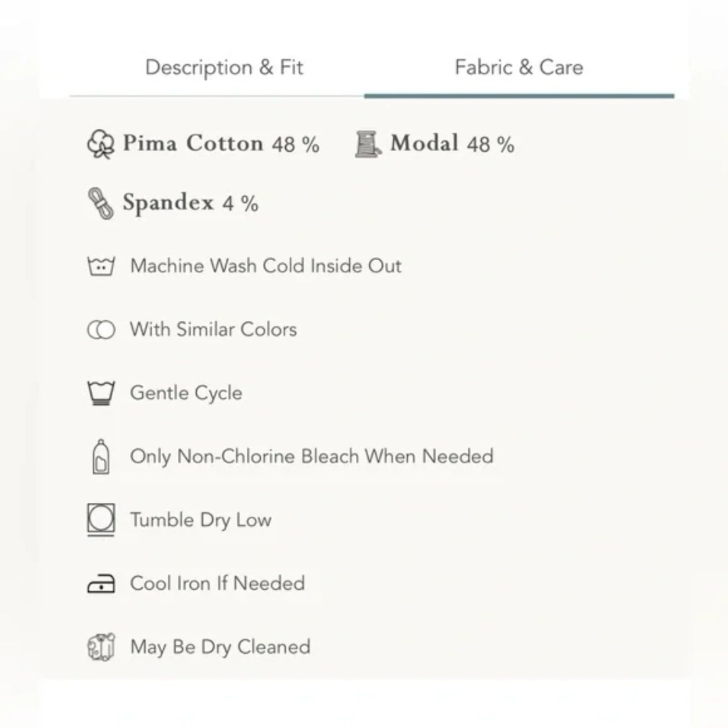Click the May Be Dry Cleaned text
728x728 pixels.
tap(220, 647)
